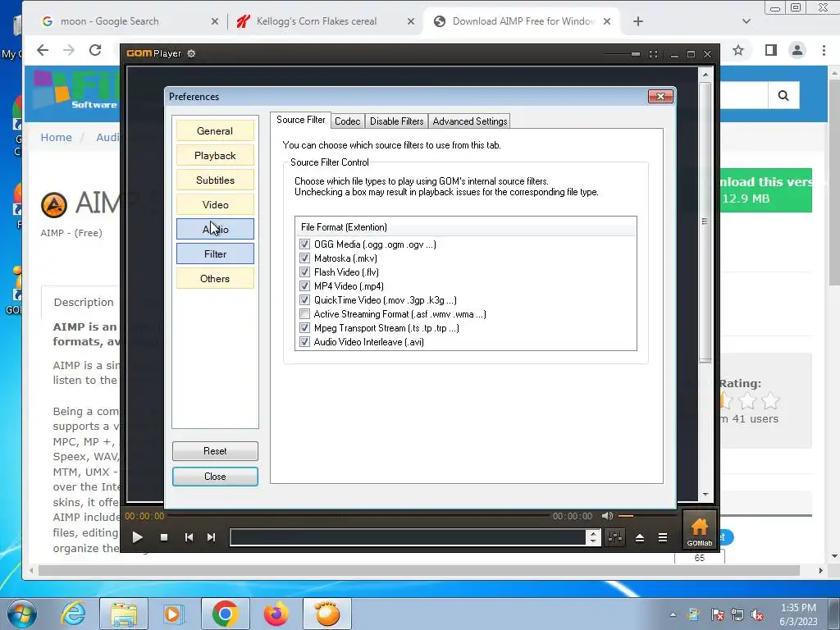Switch to the Disable Filters tab

(396, 121)
